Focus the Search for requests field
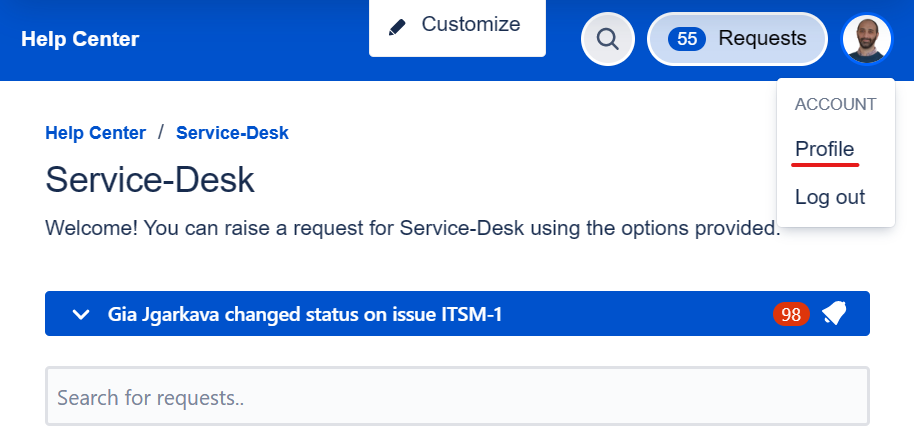The height and width of the screenshot is (434, 914). tap(458, 396)
